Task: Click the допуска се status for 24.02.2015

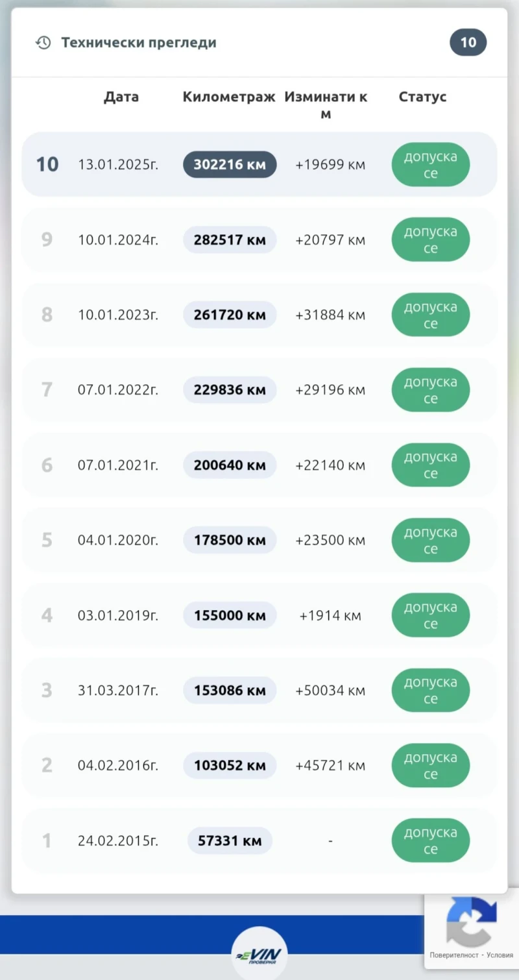Action: pyautogui.click(x=430, y=840)
